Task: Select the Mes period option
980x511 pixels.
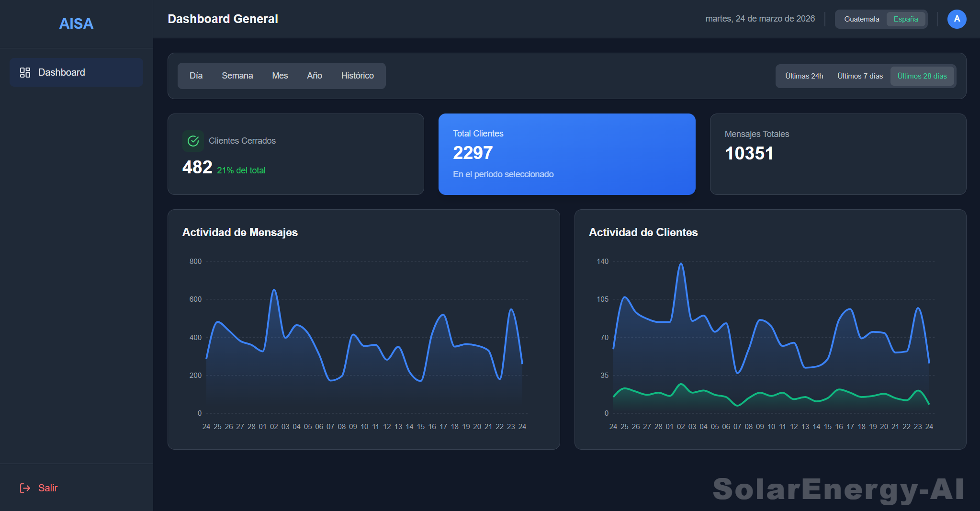Action: click(x=280, y=75)
